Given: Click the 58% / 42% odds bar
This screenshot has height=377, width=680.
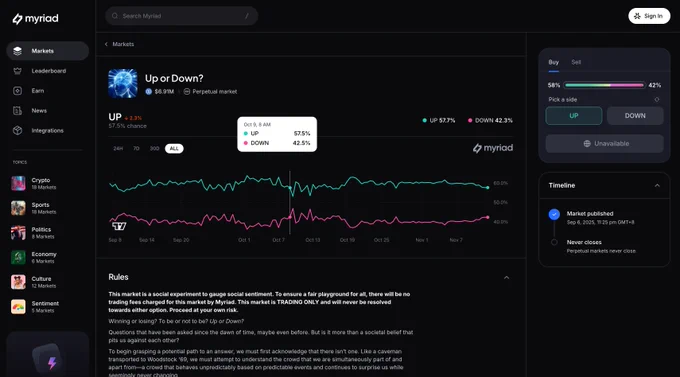Looking at the screenshot, I should pyautogui.click(x=605, y=85).
